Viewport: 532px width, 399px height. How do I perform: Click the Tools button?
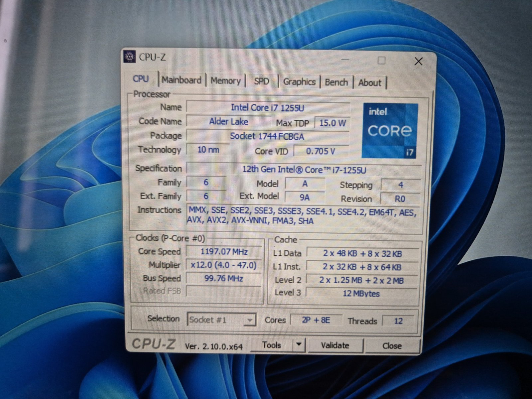click(271, 345)
